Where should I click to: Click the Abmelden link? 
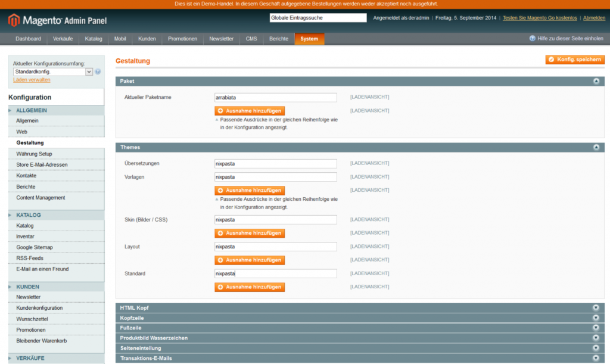coord(594,17)
